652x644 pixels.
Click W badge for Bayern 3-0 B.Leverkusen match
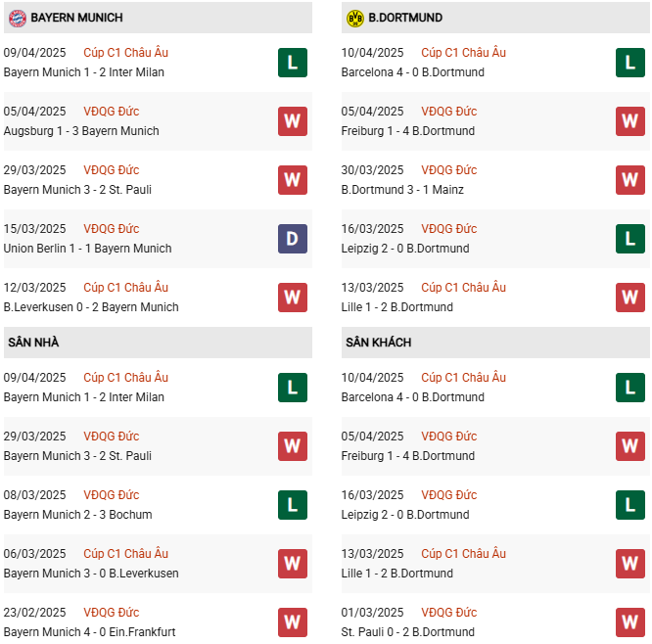292,564
